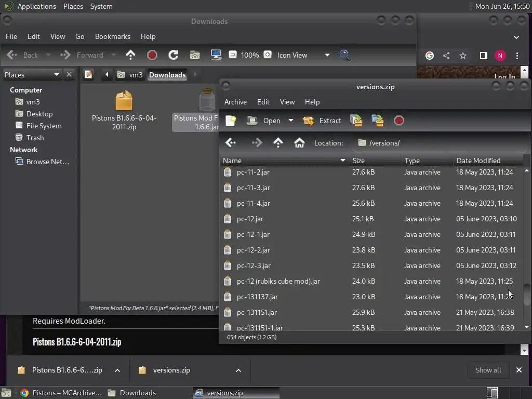
Task: Click the zoom in plus icon
Action: tap(268, 55)
